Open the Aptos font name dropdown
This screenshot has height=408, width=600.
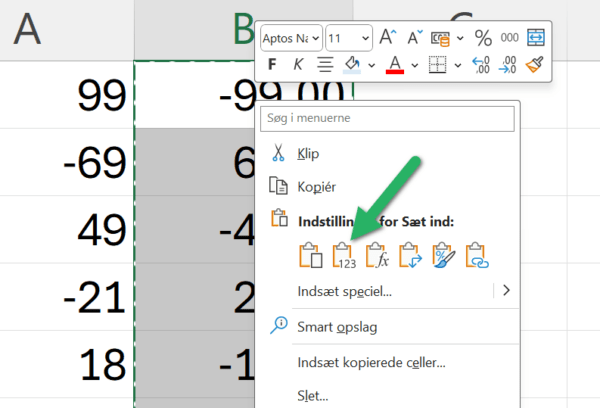click(292, 38)
